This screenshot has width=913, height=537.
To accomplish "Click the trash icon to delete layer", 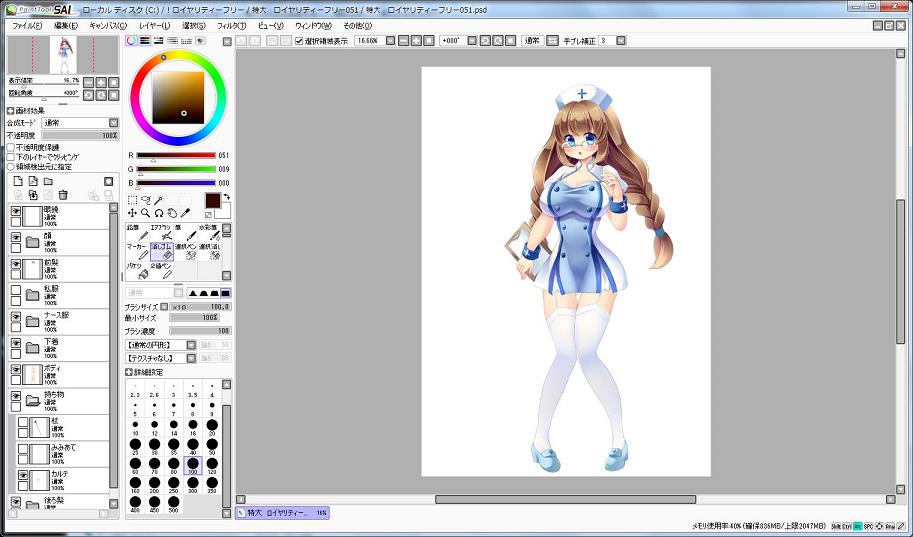I will 63,195.
